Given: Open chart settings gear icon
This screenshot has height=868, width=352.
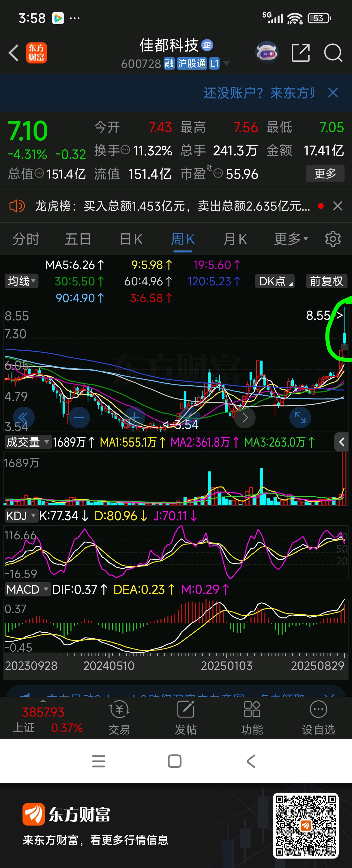Looking at the screenshot, I should [333, 239].
